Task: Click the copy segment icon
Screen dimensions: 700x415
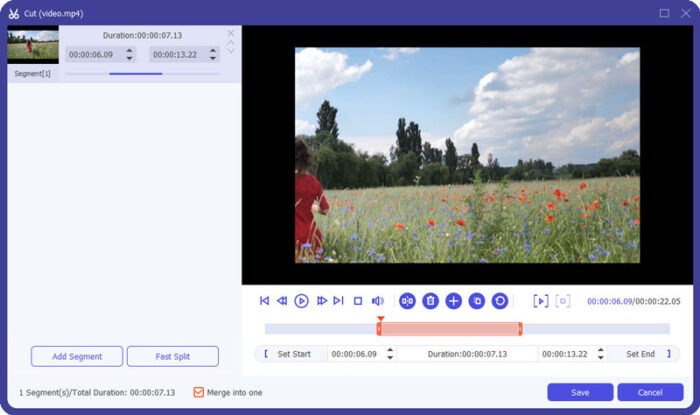Action: point(477,300)
